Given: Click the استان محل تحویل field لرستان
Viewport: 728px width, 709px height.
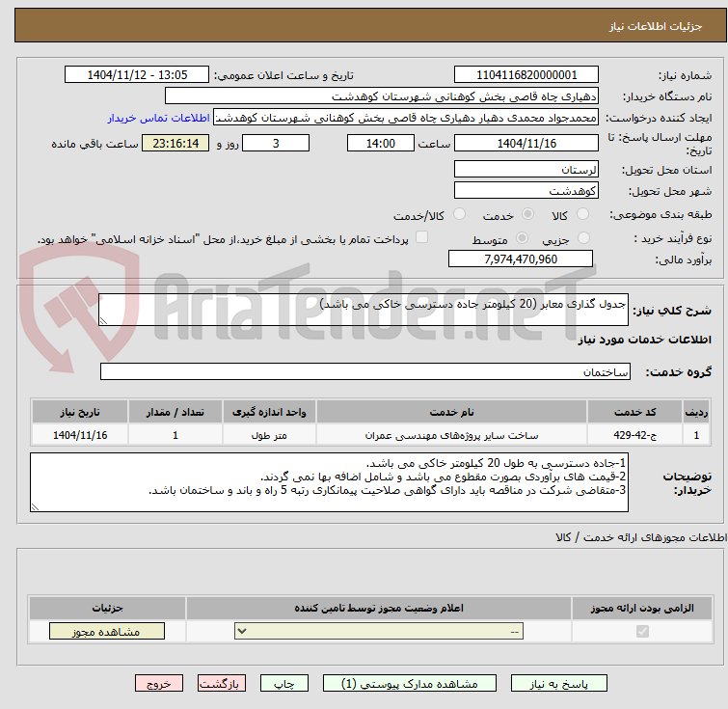Looking at the screenshot, I should pos(526,169).
